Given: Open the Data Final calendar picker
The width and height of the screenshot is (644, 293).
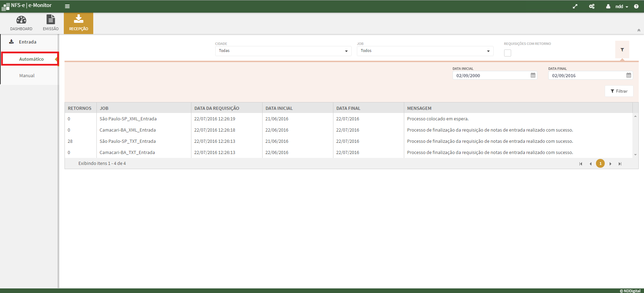Looking at the screenshot, I should [629, 75].
